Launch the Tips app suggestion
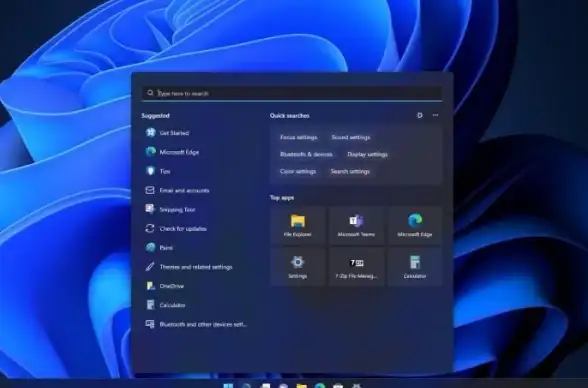The image size is (588, 388). click(158, 171)
